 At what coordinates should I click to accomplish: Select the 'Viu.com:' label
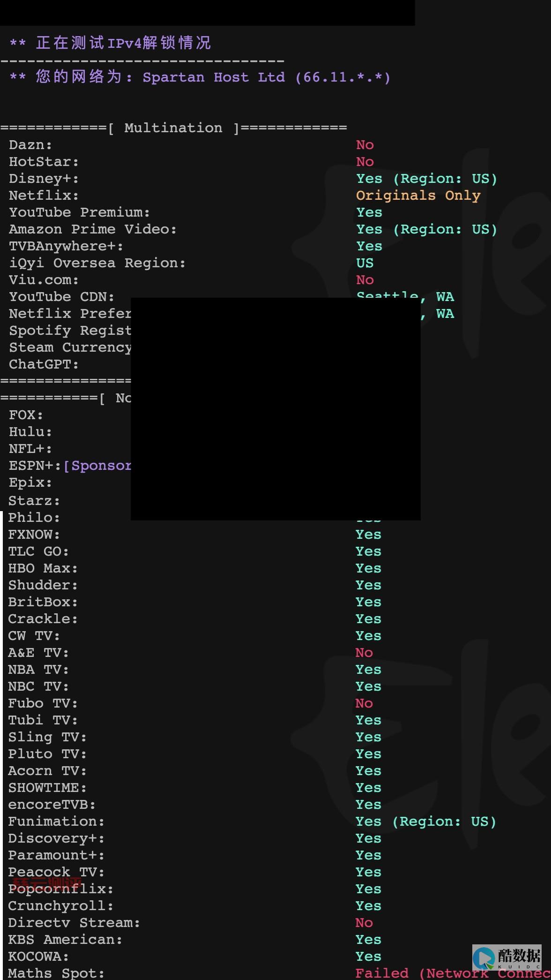tap(44, 280)
